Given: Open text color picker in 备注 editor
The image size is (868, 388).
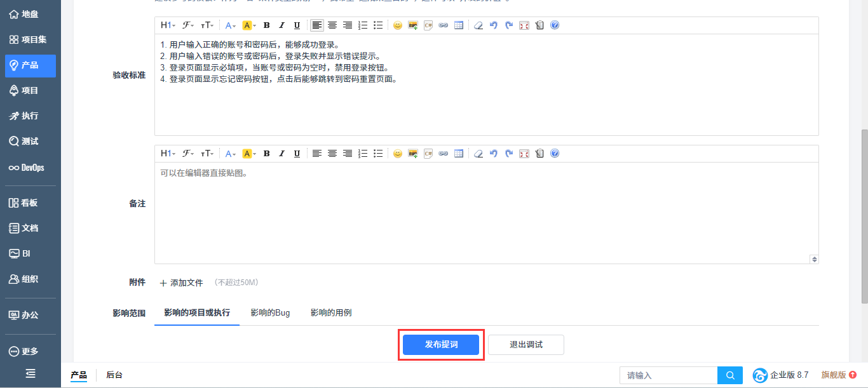Looking at the screenshot, I should (231, 154).
